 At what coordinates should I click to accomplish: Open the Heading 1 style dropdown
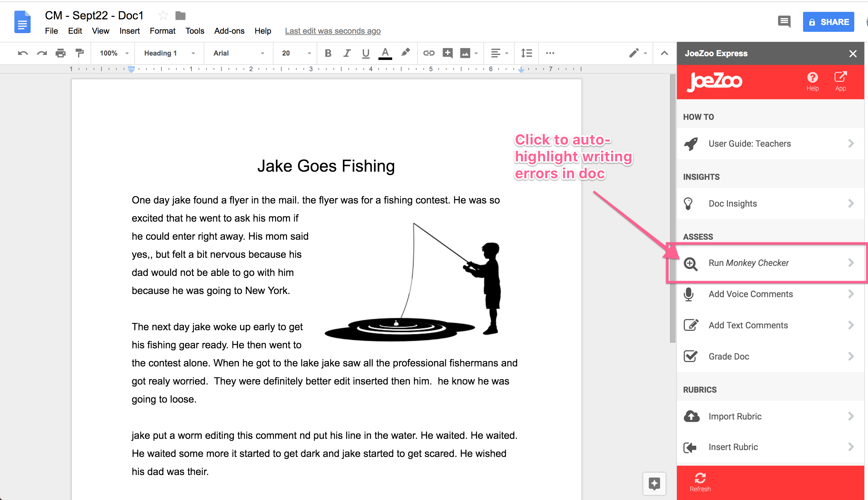coord(169,53)
